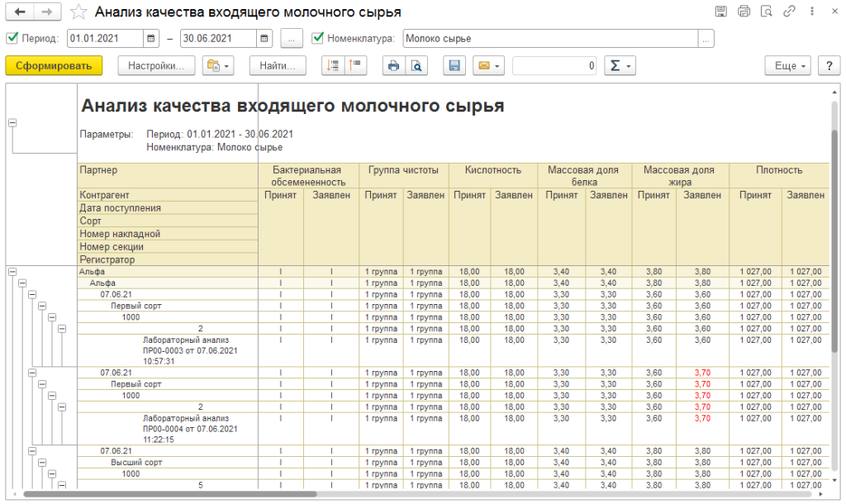Screen dimensions: 846x504
Task: Expand all groups in the report
Action: pos(333,66)
